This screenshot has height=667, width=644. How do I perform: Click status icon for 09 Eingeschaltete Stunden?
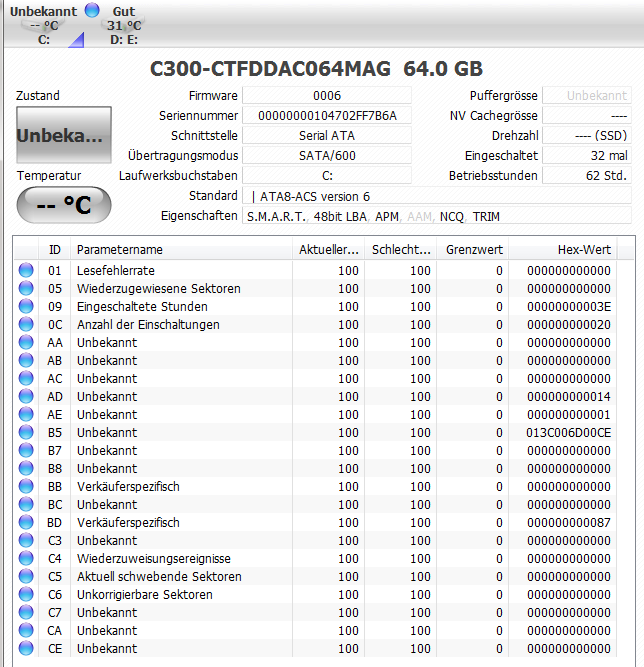point(26,306)
